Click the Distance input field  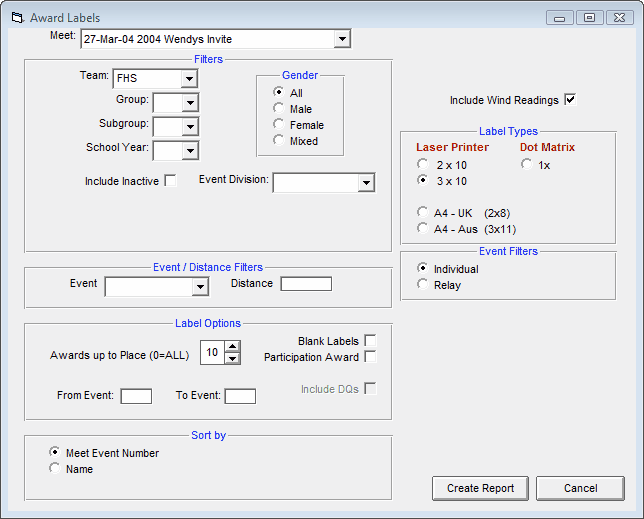306,284
